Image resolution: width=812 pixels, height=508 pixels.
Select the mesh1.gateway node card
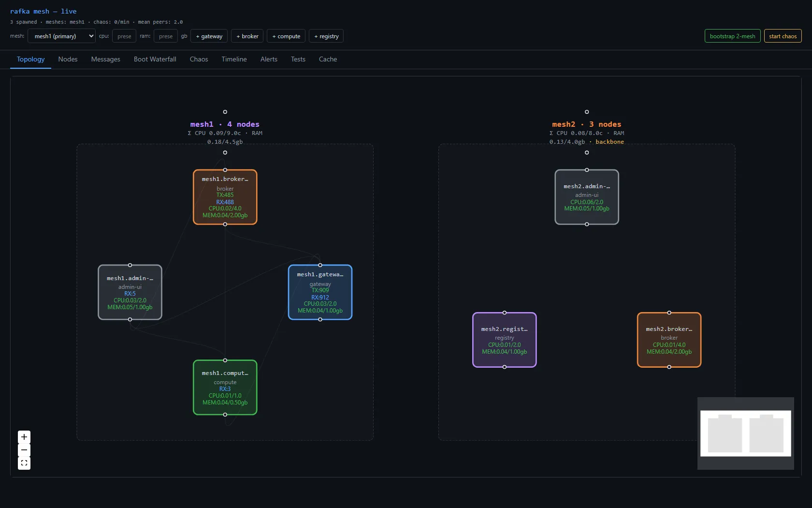(x=320, y=292)
